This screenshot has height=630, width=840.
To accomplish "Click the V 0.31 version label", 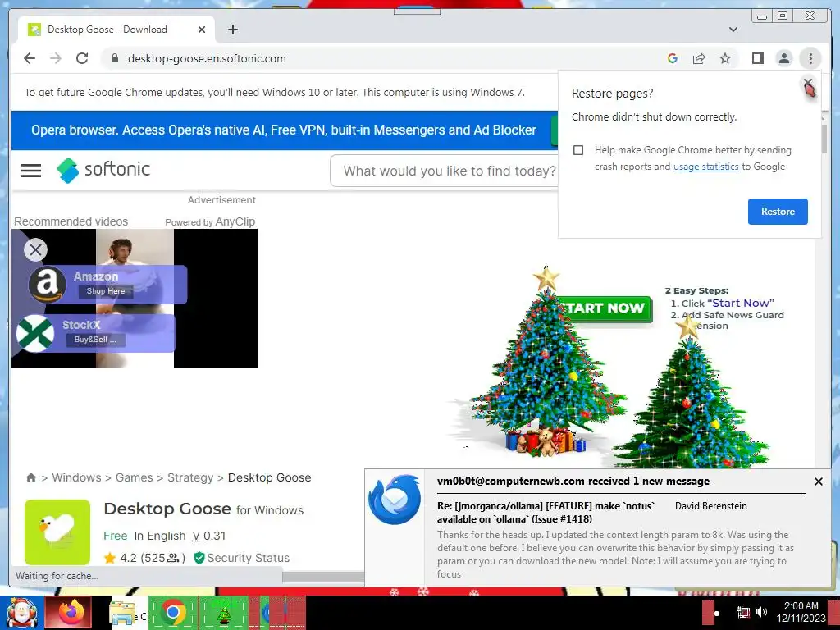I will click(x=209, y=536).
